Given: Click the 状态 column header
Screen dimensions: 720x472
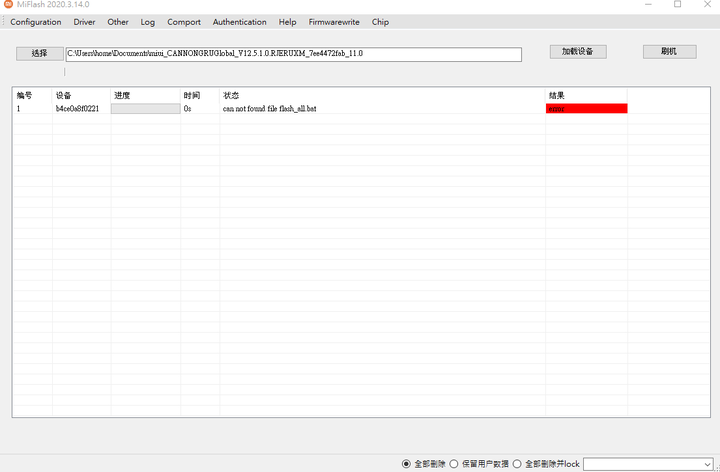Looking at the screenshot, I should point(382,96).
